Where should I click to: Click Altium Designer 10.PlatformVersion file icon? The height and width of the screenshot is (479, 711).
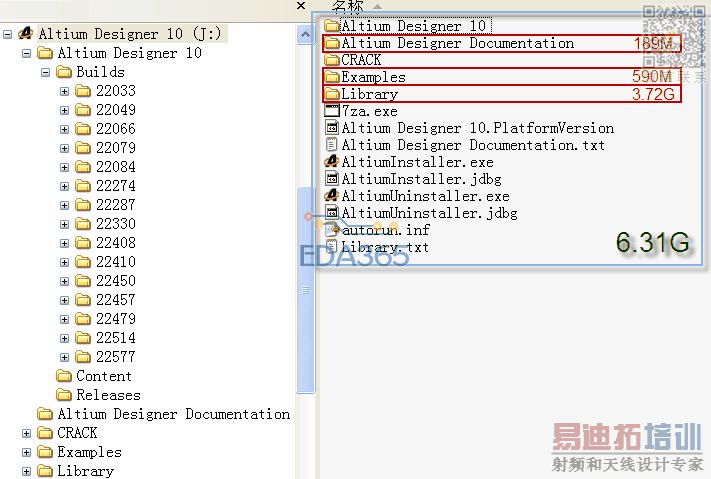pos(332,127)
